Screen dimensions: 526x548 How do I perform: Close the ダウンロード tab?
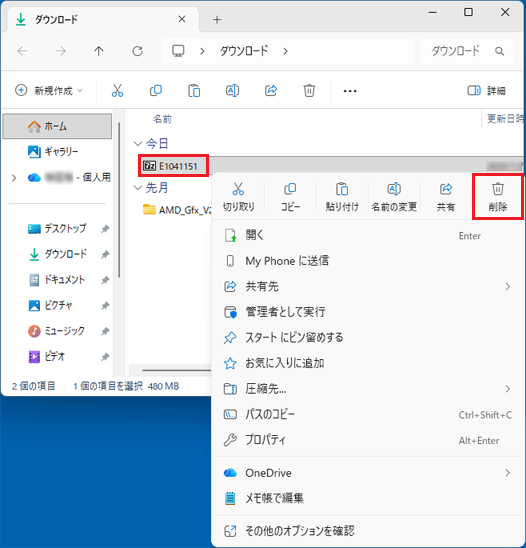[x=182, y=19]
